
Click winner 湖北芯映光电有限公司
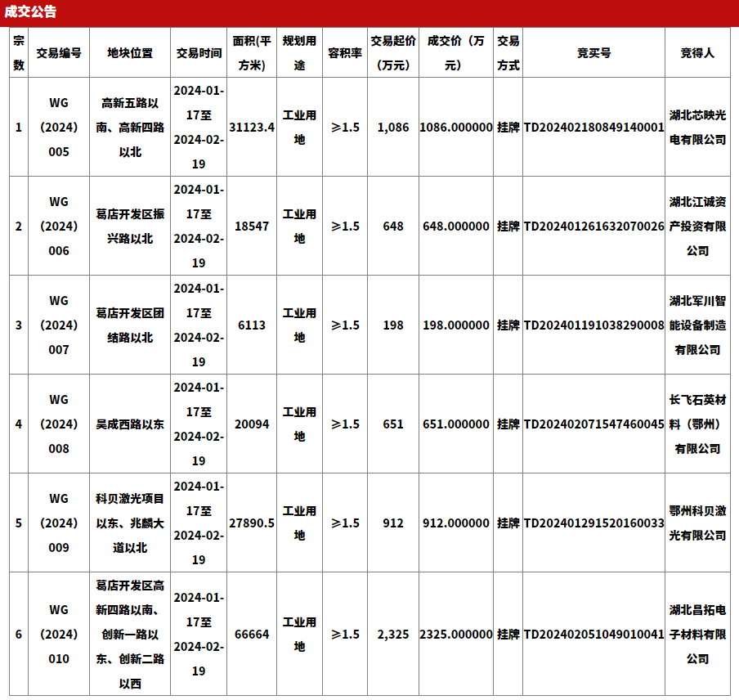click(x=697, y=128)
